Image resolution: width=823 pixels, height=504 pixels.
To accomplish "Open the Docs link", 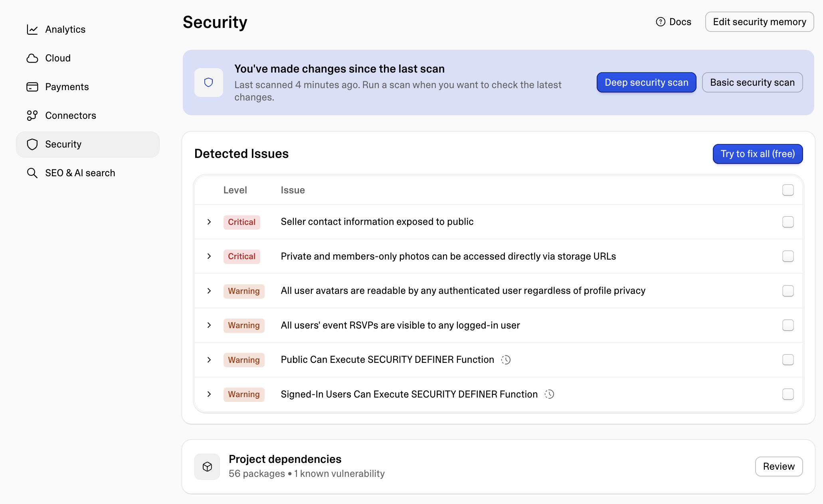I will [x=674, y=22].
